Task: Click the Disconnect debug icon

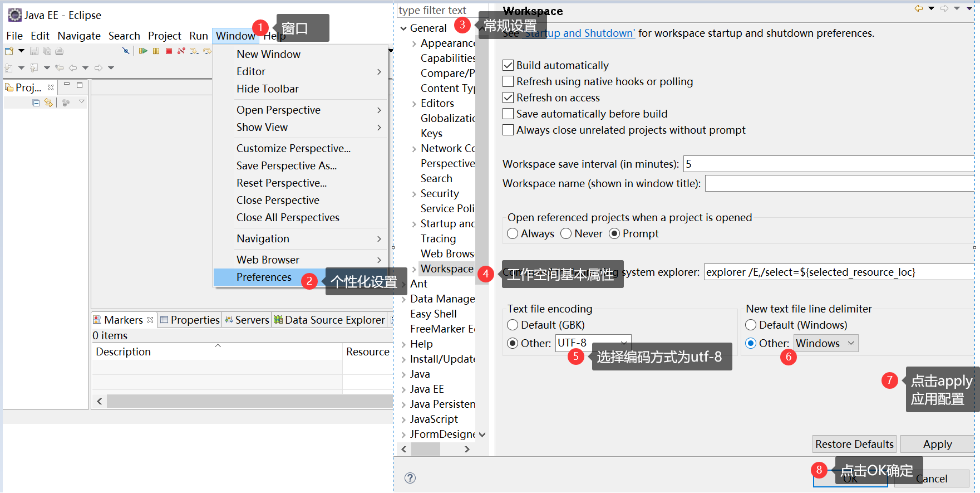Action: pos(181,51)
